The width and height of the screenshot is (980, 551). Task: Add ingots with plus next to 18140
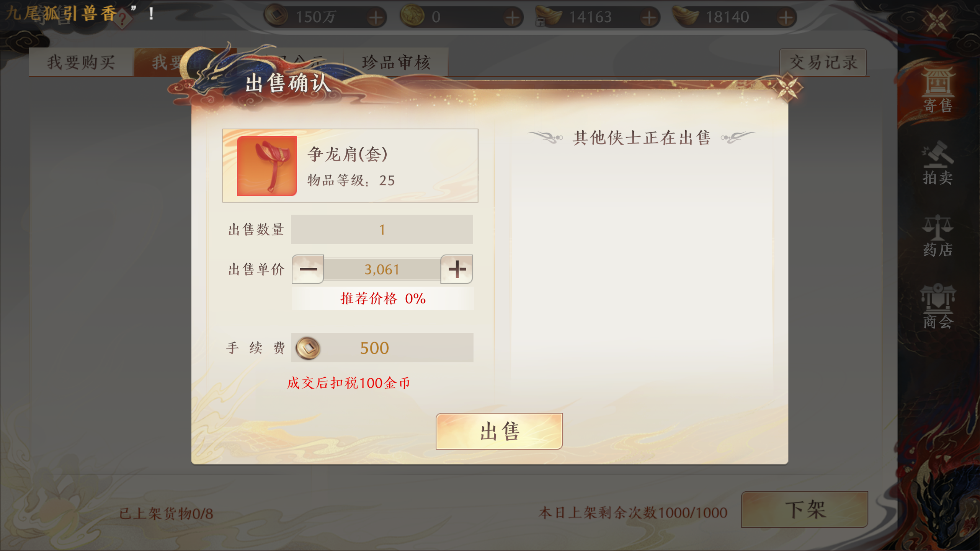point(786,18)
